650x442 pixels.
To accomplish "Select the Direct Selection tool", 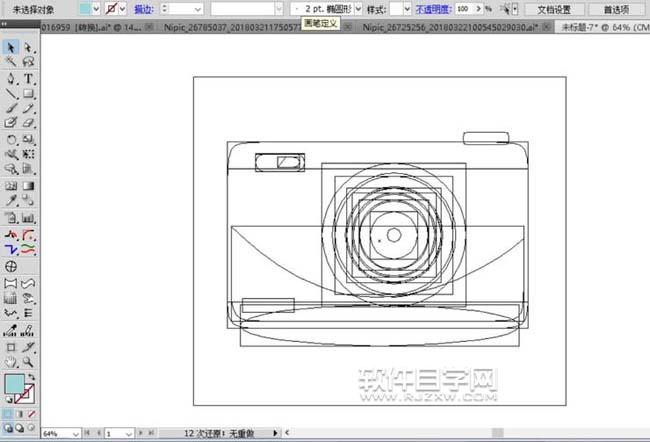I will tap(28, 47).
